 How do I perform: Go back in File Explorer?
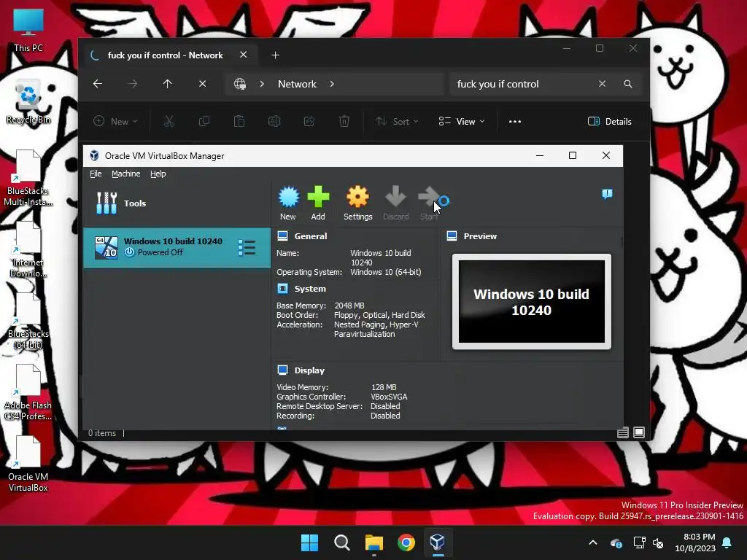(x=98, y=84)
